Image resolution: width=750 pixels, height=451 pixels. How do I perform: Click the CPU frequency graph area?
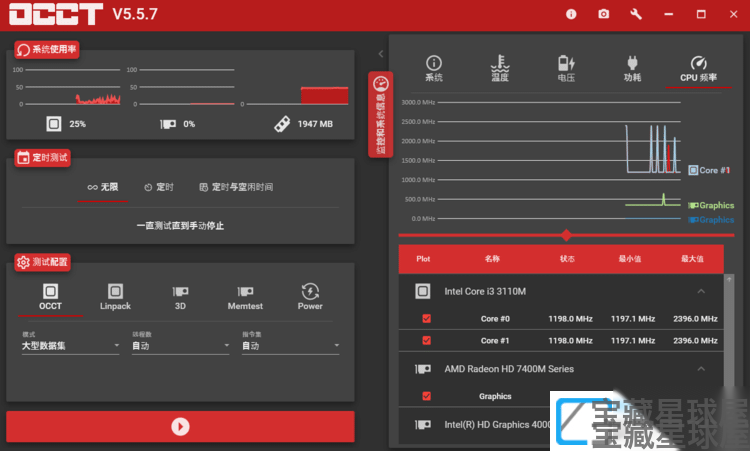tap(559, 160)
